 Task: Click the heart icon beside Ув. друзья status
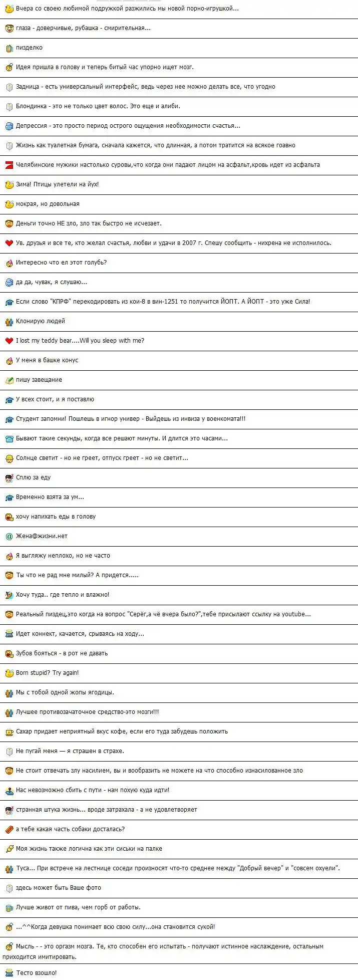click(x=9, y=243)
